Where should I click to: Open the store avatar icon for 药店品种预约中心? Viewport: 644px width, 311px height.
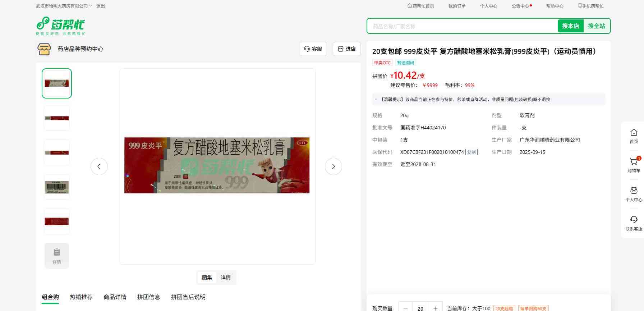(44, 49)
